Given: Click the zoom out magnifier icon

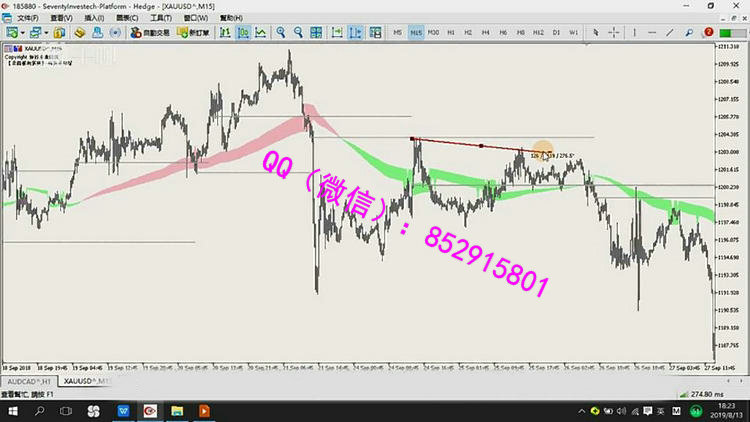Looking at the screenshot, I should 298,33.
